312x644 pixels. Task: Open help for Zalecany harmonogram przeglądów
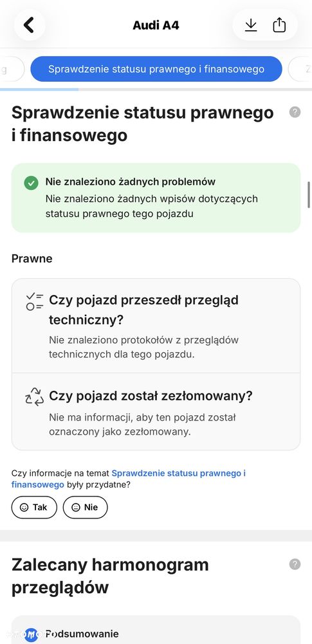[x=295, y=564]
